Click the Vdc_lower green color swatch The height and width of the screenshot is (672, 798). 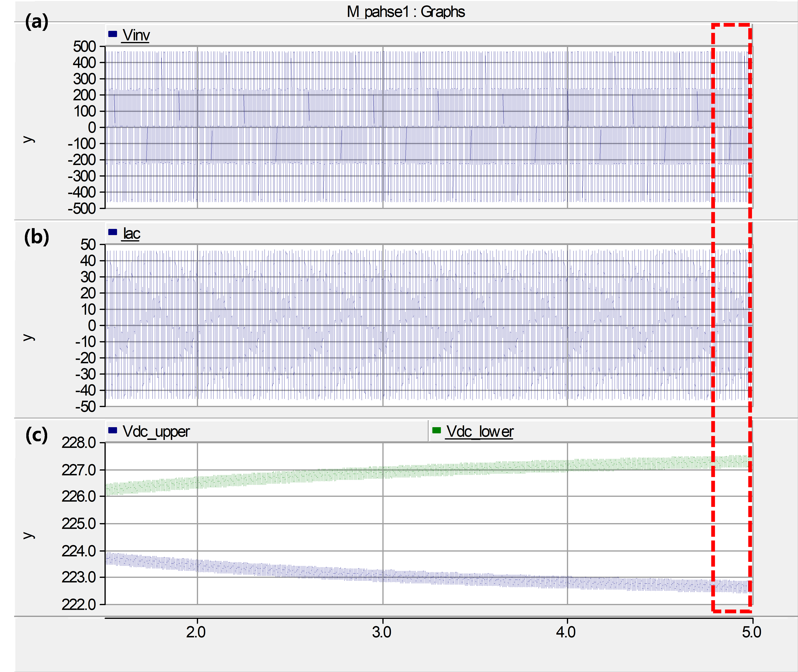[x=437, y=430]
